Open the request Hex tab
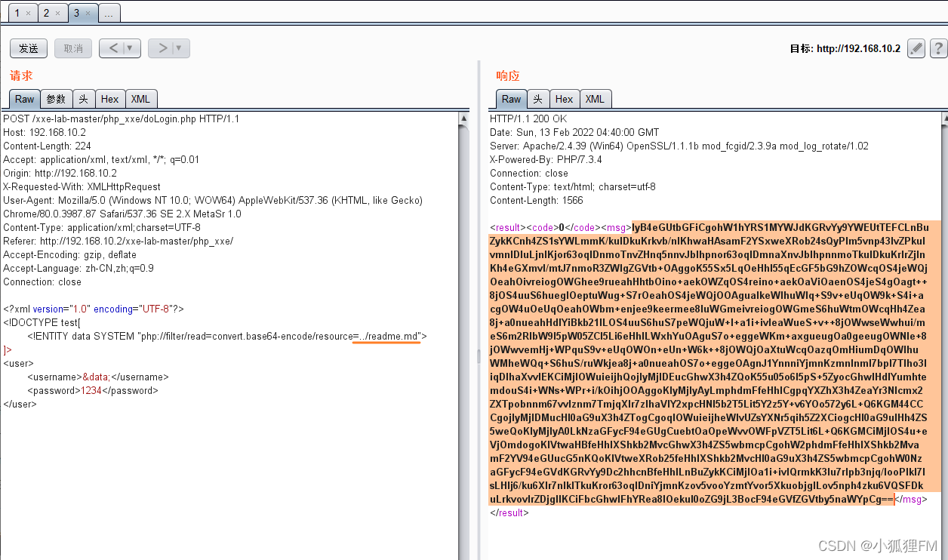This screenshot has width=948, height=560. 110,99
